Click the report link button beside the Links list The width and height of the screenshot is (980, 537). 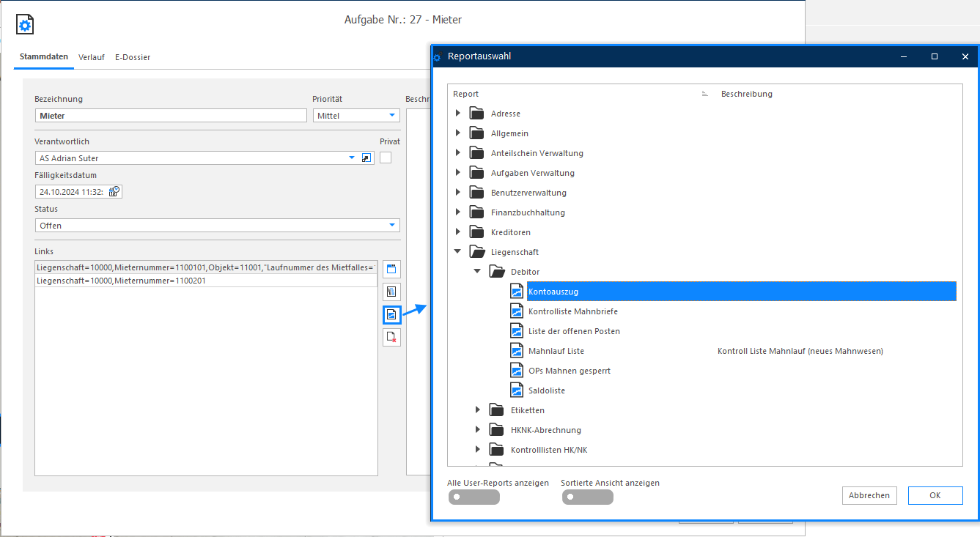pos(391,315)
